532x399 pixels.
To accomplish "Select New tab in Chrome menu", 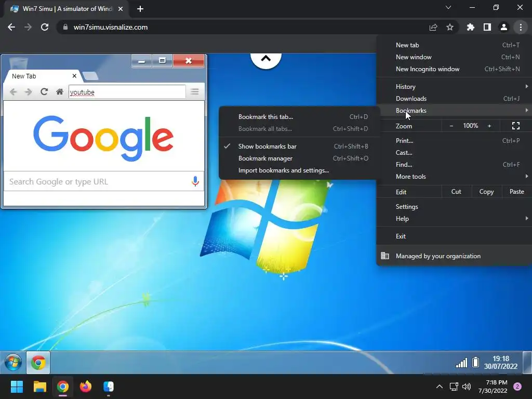I will coord(454,45).
